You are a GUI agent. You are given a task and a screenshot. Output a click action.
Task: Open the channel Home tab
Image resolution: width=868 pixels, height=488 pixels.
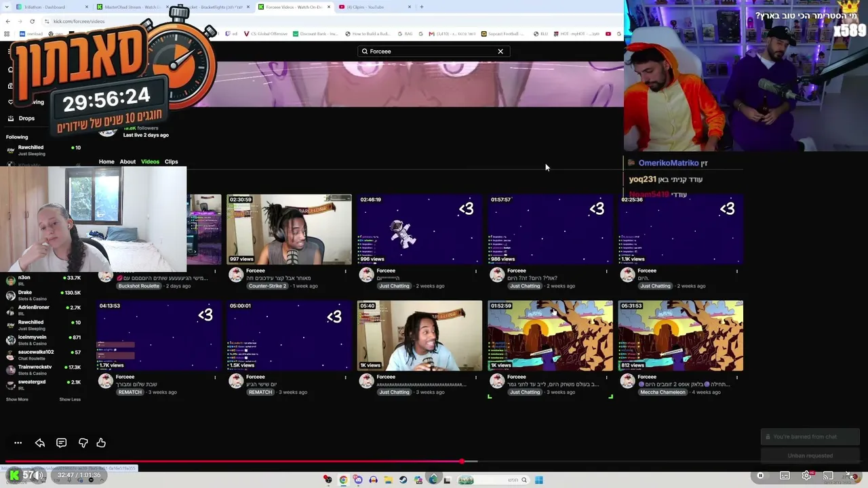[106, 162]
